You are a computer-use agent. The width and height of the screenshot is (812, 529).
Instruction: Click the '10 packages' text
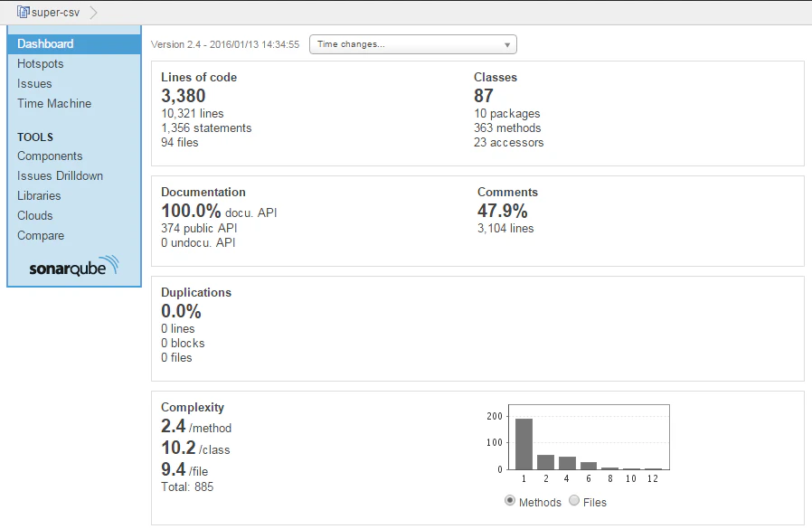point(507,113)
